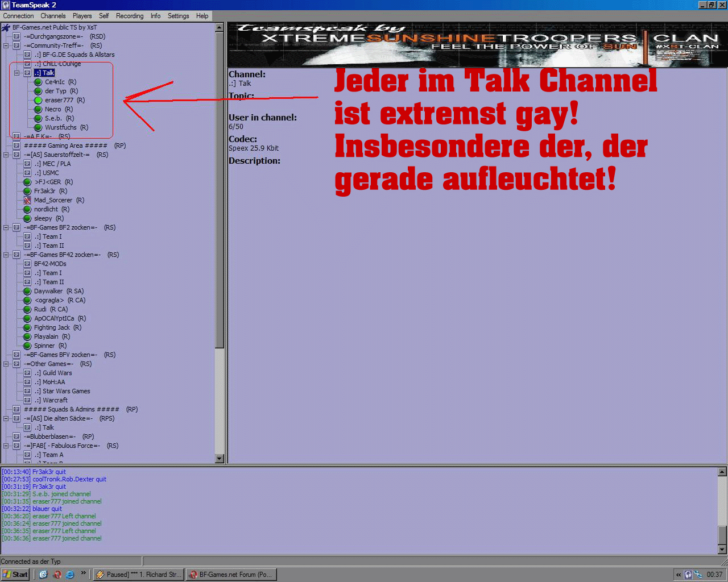Click the channel icon beside USMC
The height and width of the screenshot is (582, 728).
coord(27,173)
